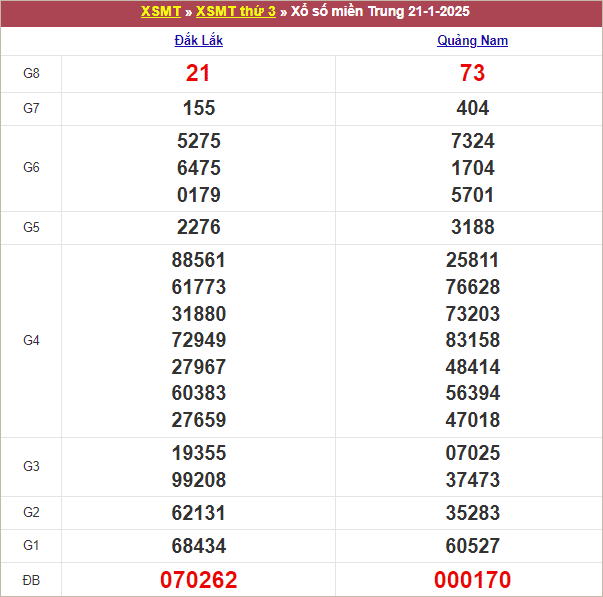This screenshot has height=597, width=603.
Task: Click G4 number 60383
Action: point(199,393)
